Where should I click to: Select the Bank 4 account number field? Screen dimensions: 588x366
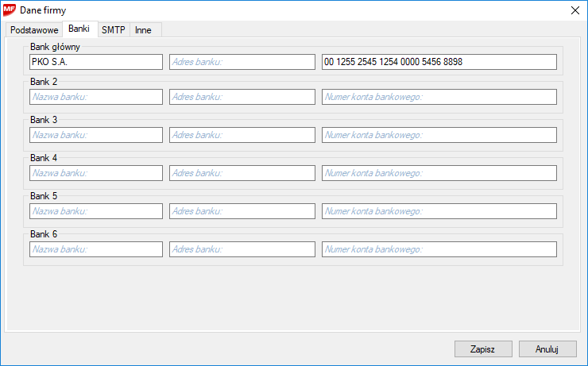click(439, 173)
